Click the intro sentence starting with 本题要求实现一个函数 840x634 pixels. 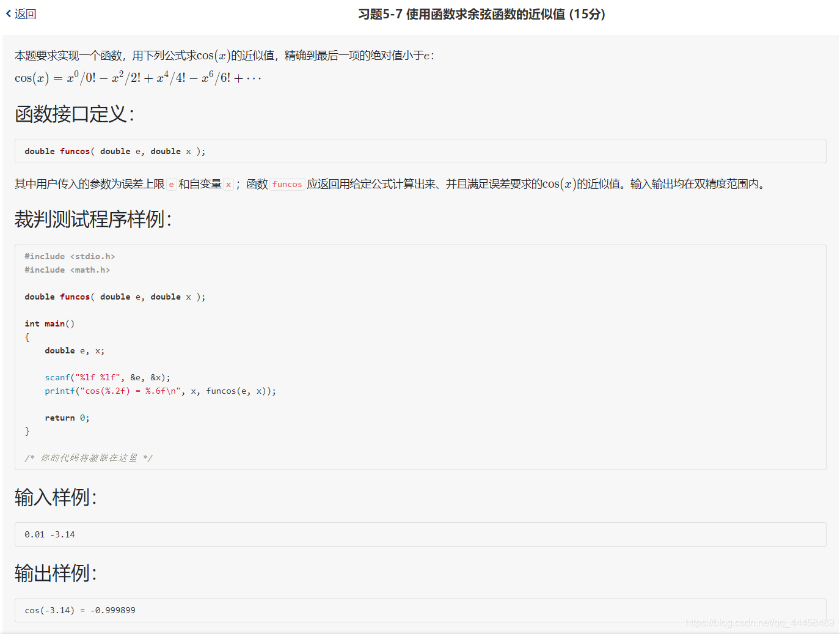click(x=224, y=56)
